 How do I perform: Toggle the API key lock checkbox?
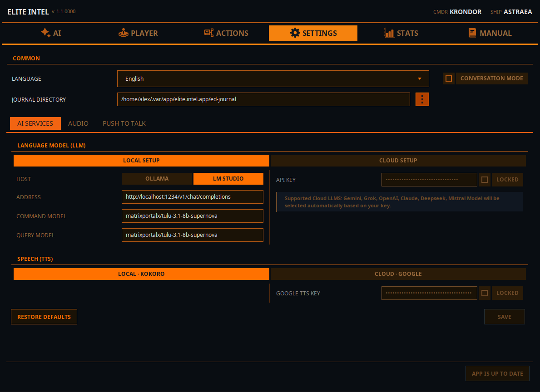click(x=485, y=180)
